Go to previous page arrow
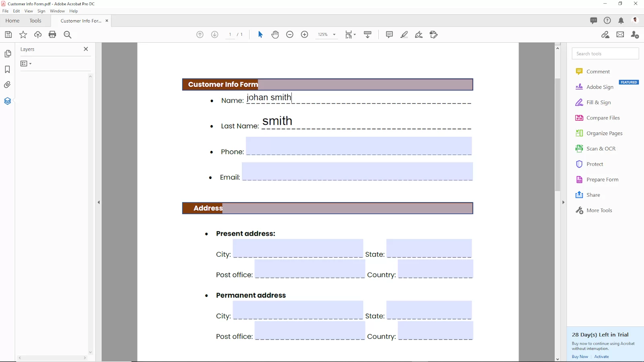This screenshot has height=362, width=644. tap(200, 35)
